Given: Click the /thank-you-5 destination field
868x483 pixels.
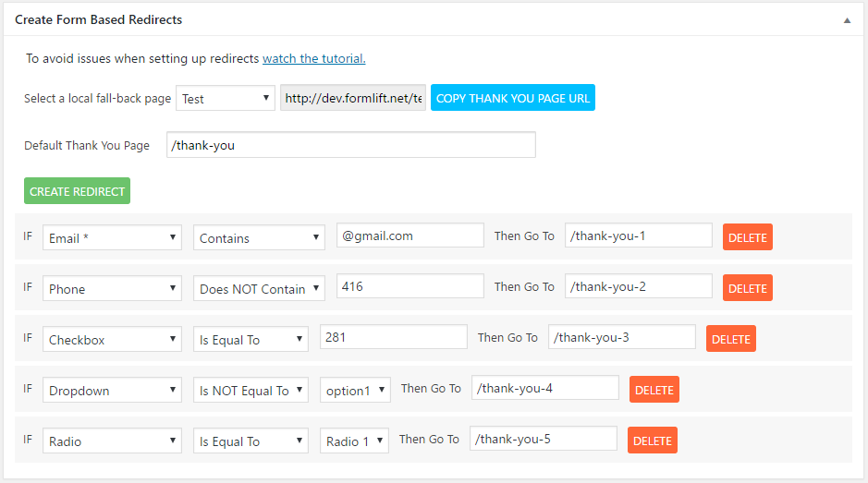Looking at the screenshot, I should 543,439.
